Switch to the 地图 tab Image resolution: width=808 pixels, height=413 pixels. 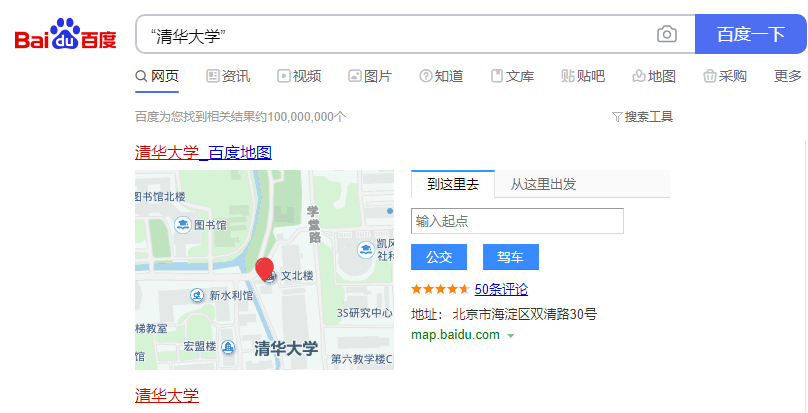click(x=654, y=76)
